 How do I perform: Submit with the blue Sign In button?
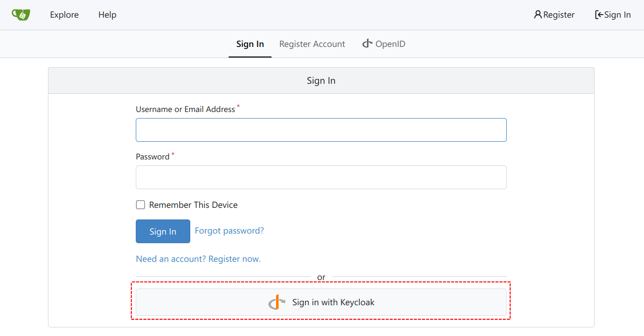click(x=163, y=231)
